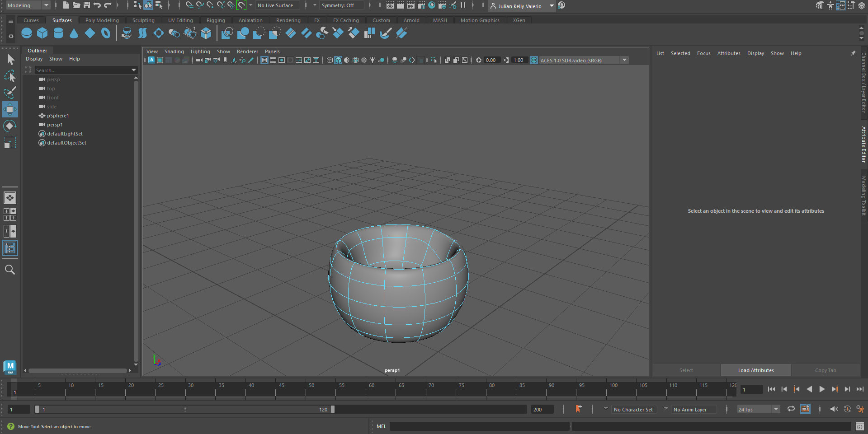Click the playback range slider end handle
Image resolution: width=868 pixels, height=434 pixels.
[333, 409]
